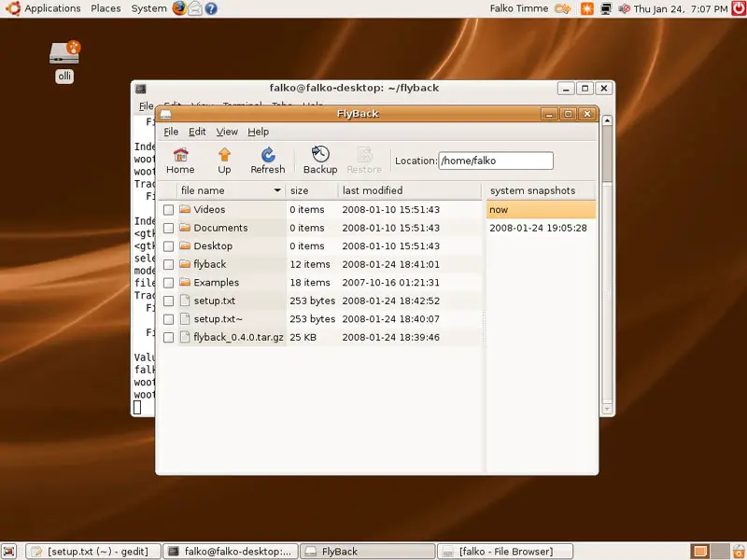
Task: Enable the setup.txt~ checkbox
Action: 168,319
